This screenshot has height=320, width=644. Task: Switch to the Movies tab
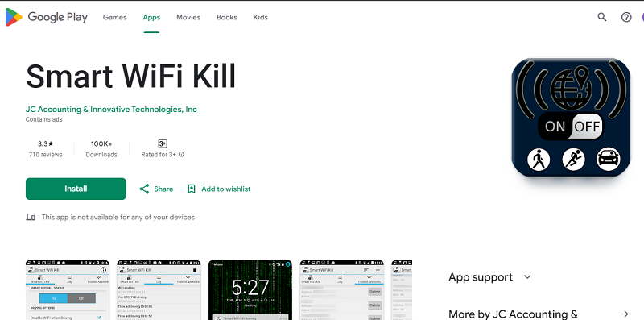(188, 17)
